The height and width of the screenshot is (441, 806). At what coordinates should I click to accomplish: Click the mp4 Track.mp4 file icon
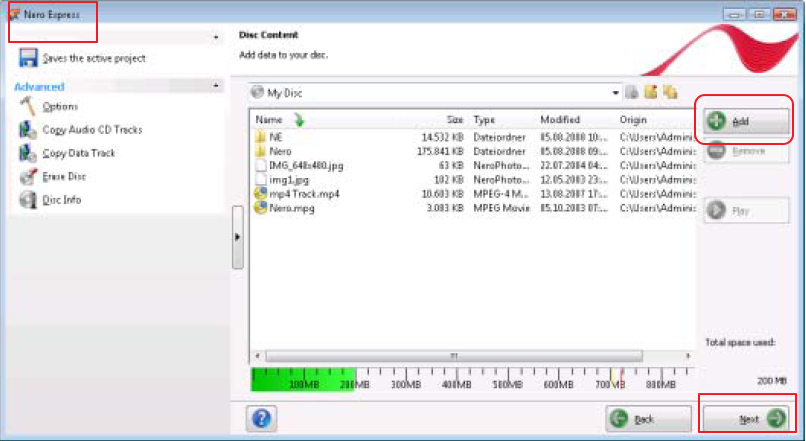point(261,194)
